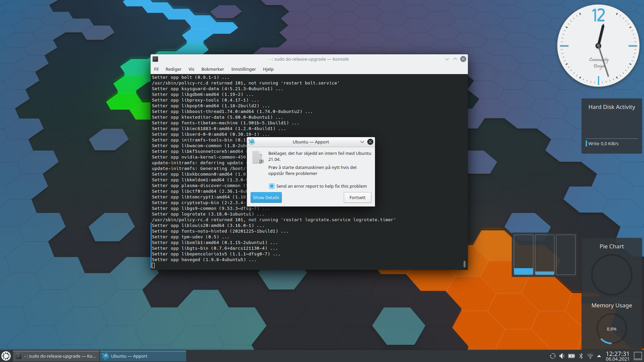Select the Ubuntu — Apport taskbar entry

pyautogui.click(x=142, y=355)
